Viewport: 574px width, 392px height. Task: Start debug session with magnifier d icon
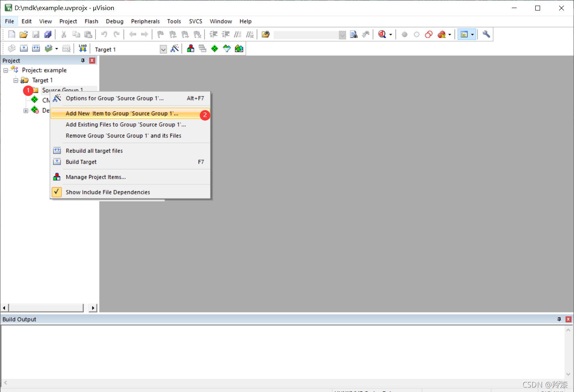tap(382, 34)
